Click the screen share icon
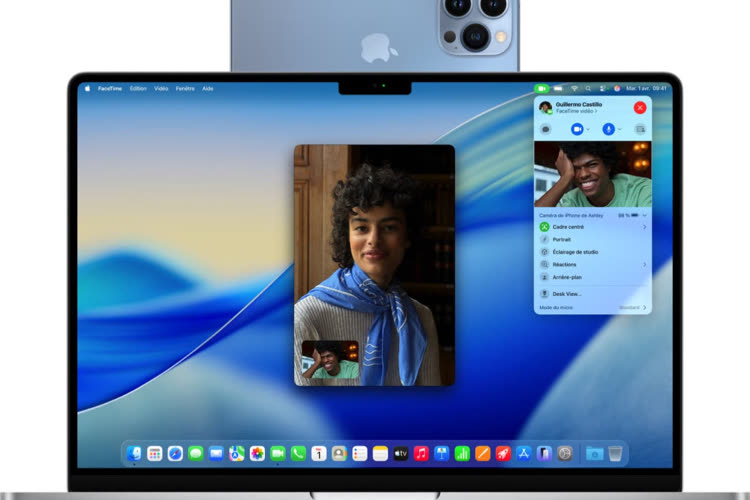Viewport: 750px width, 500px height. pos(640,129)
